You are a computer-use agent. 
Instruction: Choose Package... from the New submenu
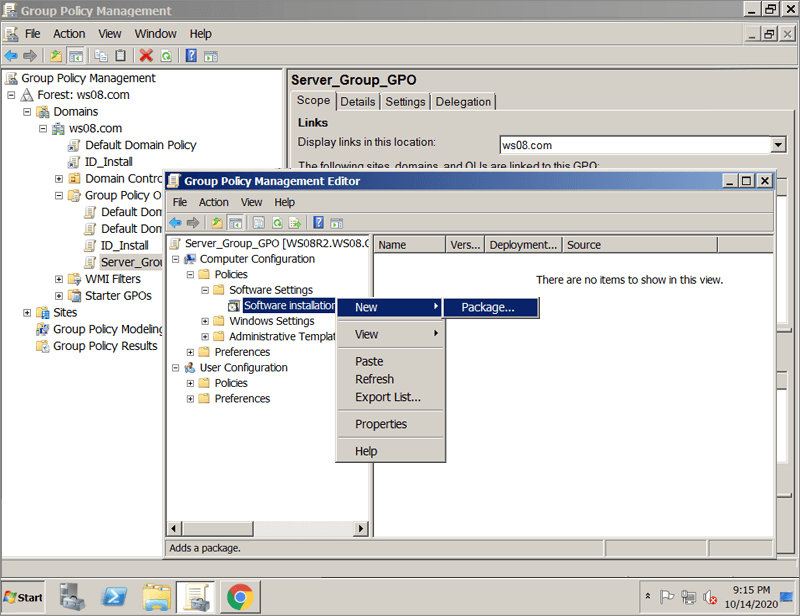488,308
